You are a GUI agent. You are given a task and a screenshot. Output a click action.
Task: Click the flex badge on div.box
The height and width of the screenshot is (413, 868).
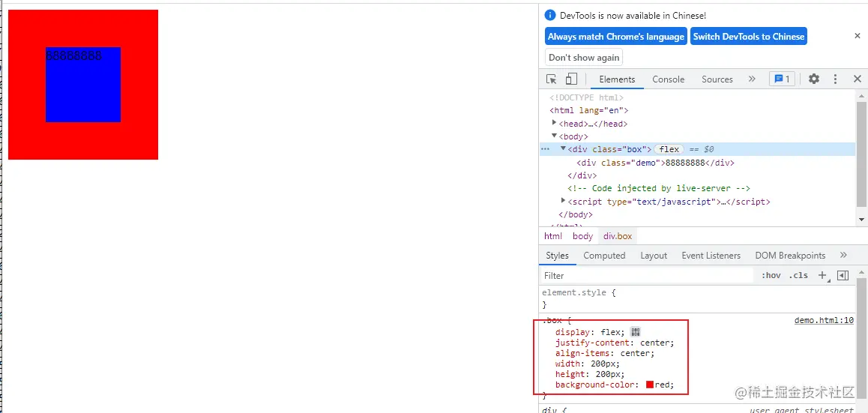point(669,149)
